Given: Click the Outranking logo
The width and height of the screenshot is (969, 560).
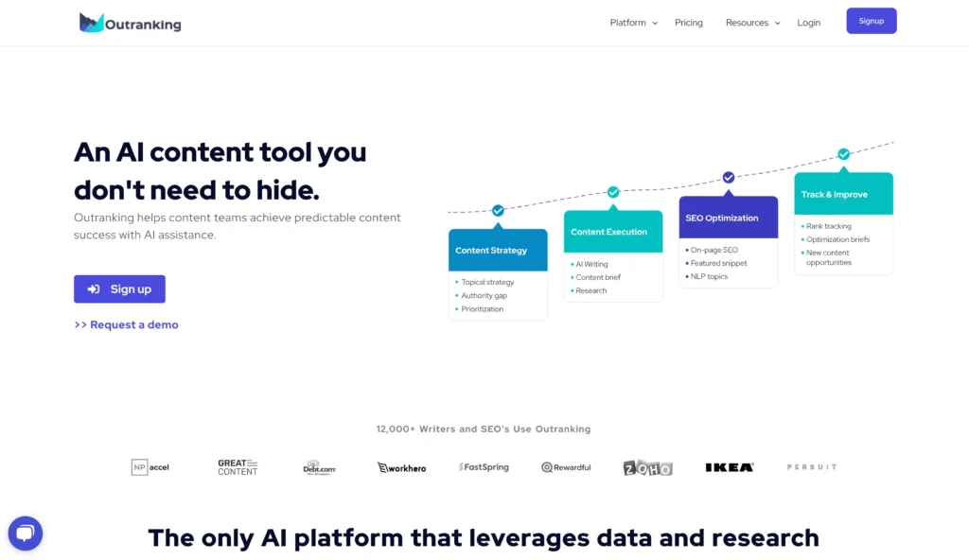Looking at the screenshot, I should 131,23.
